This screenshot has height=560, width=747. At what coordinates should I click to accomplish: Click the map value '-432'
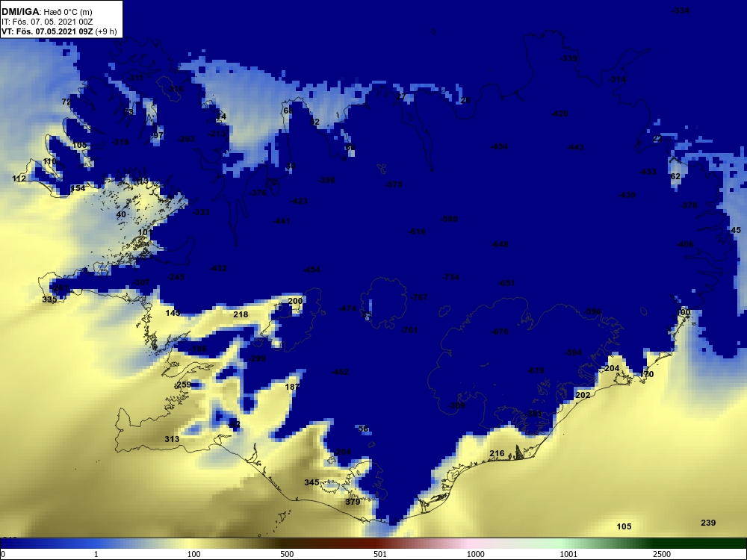tap(218, 269)
